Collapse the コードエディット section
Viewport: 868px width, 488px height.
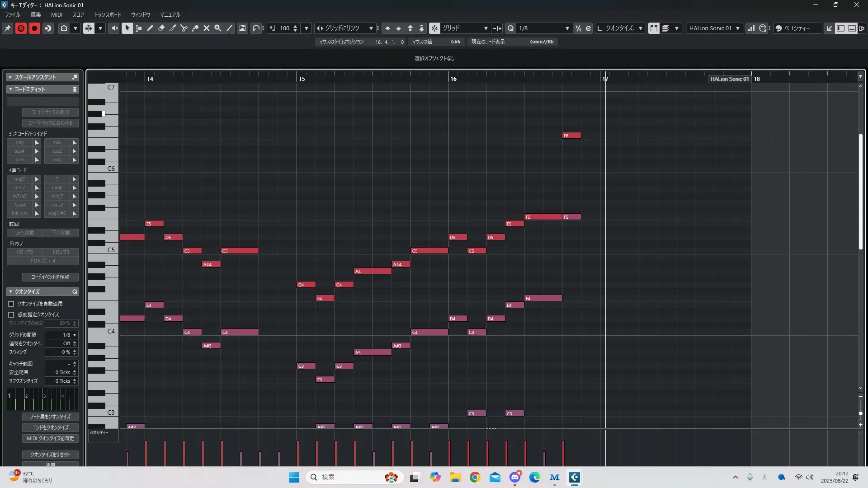click(x=10, y=89)
